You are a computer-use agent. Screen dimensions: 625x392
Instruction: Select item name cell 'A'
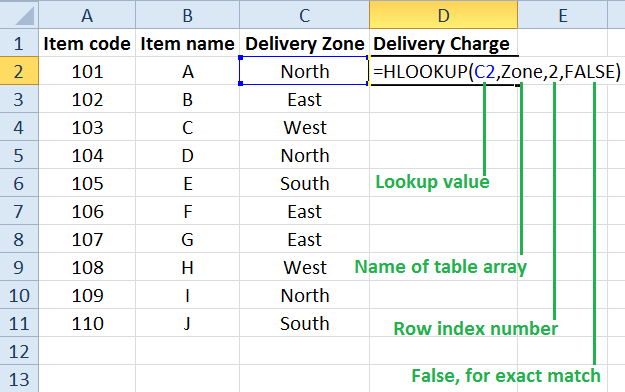click(187, 71)
